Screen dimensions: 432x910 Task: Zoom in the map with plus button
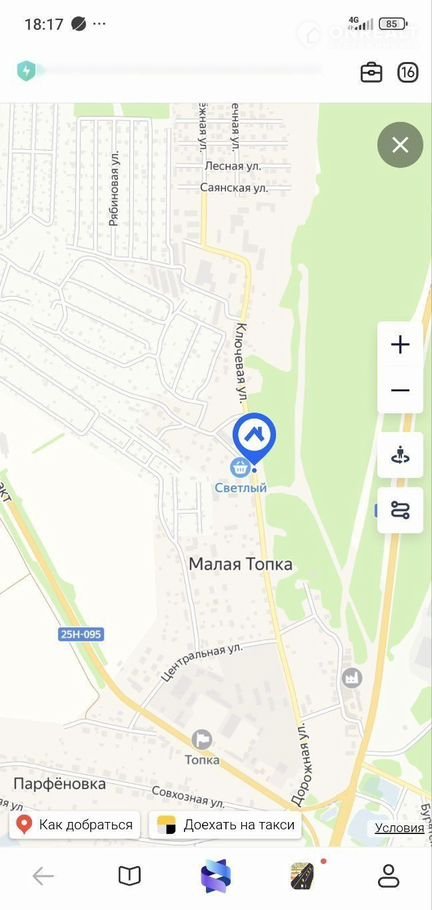[400, 345]
